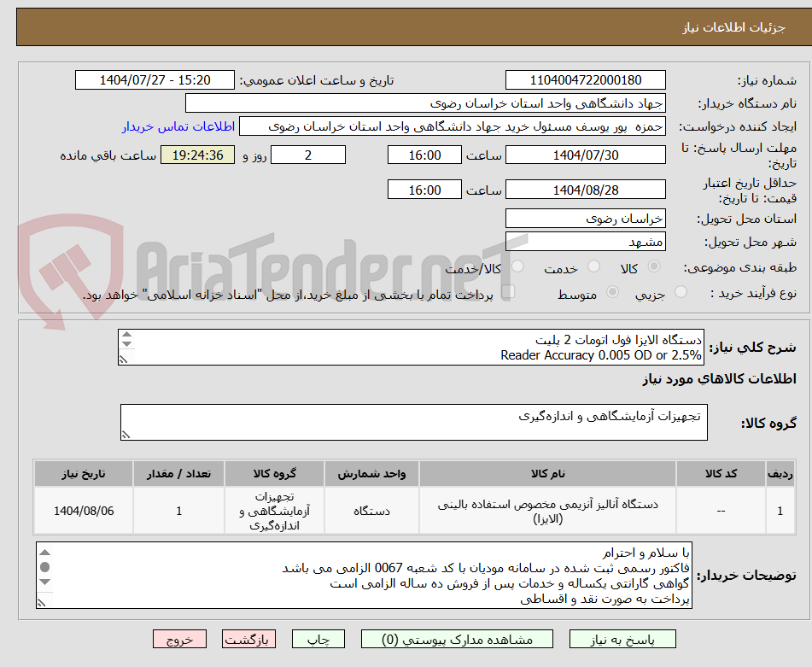This screenshot has width=812, height=667.
Task: Click جزئیات اطلاعات نیاز page title
Action: pyautogui.click(x=733, y=27)
